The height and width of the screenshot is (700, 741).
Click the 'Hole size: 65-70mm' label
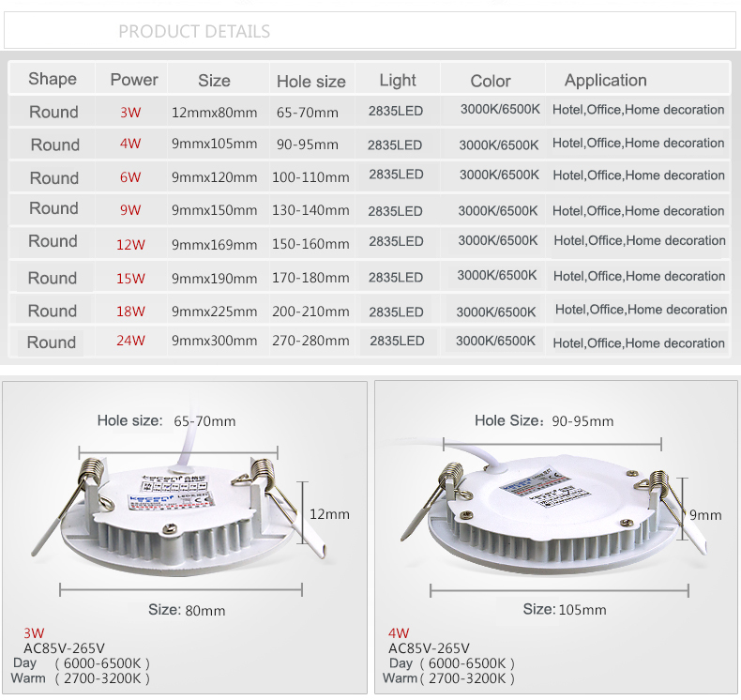[166, 421]
